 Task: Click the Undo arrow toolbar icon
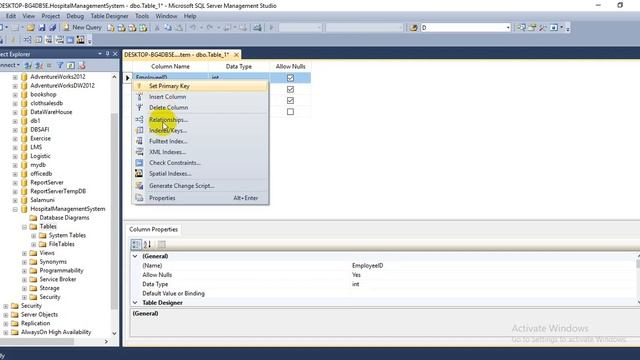[192, 28]
